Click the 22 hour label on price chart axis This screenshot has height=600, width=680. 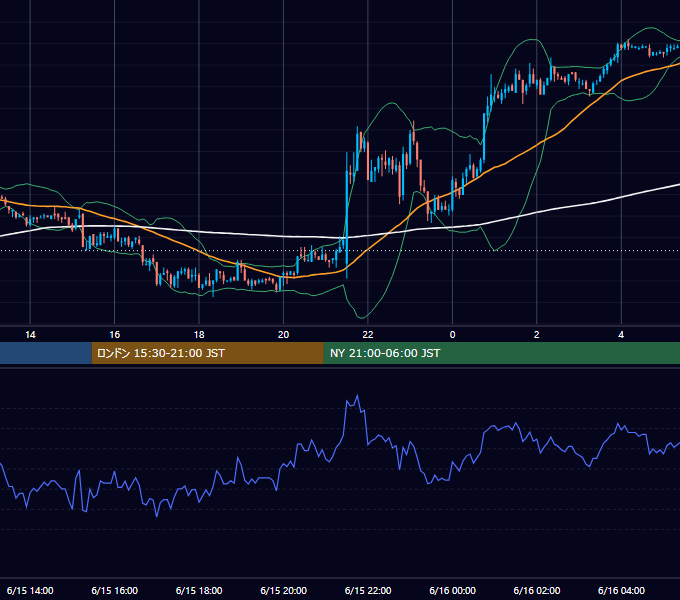(368, 335)
